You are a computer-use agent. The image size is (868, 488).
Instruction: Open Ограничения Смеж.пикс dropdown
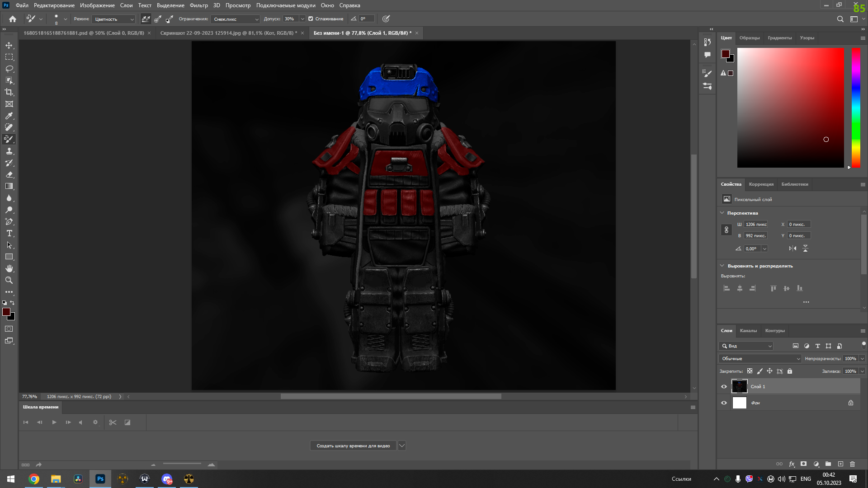click(x=235, y=19)
